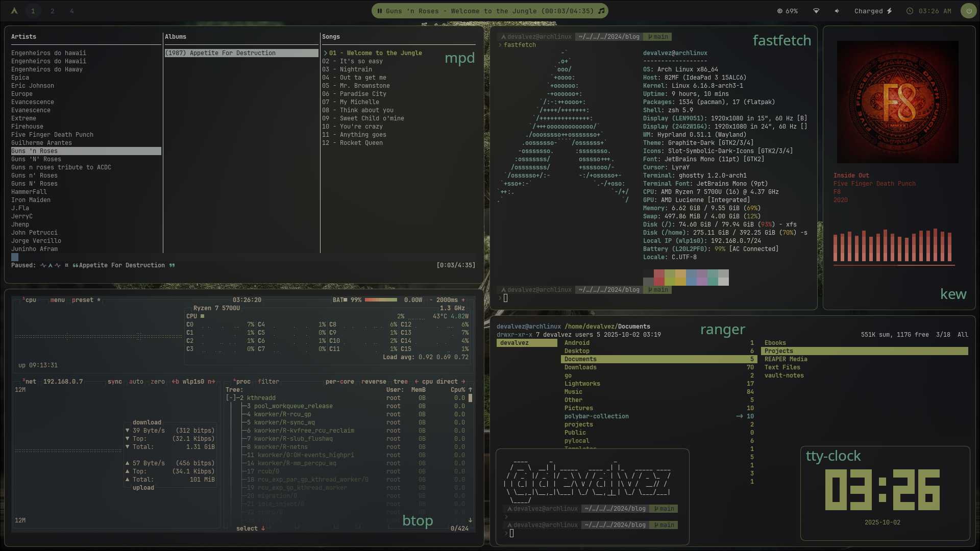Click the previous interface b arrow in btop net
Image resolution: width=980 pixels, height=551 pixels.
[x=176, y=382]
